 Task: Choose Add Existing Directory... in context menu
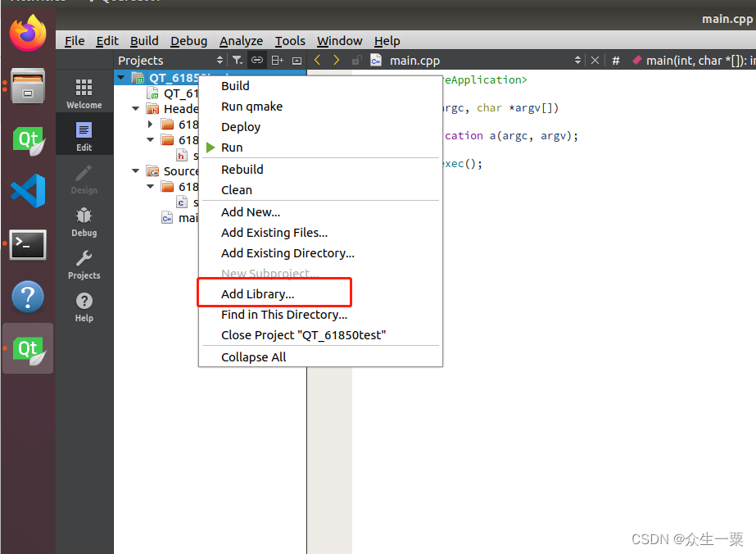click(320, 253)
